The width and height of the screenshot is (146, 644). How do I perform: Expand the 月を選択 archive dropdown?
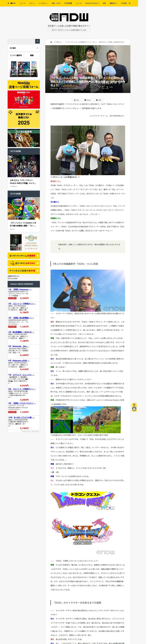tap(24, 48)
